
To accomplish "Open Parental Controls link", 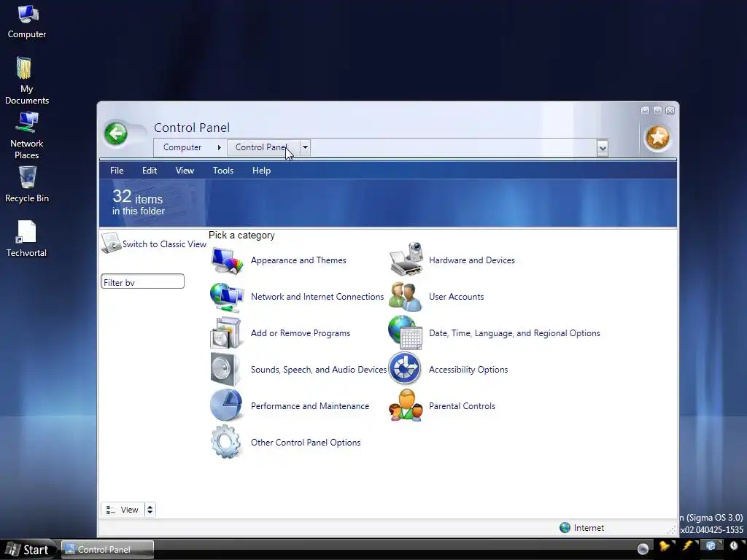I will [462, 406].
